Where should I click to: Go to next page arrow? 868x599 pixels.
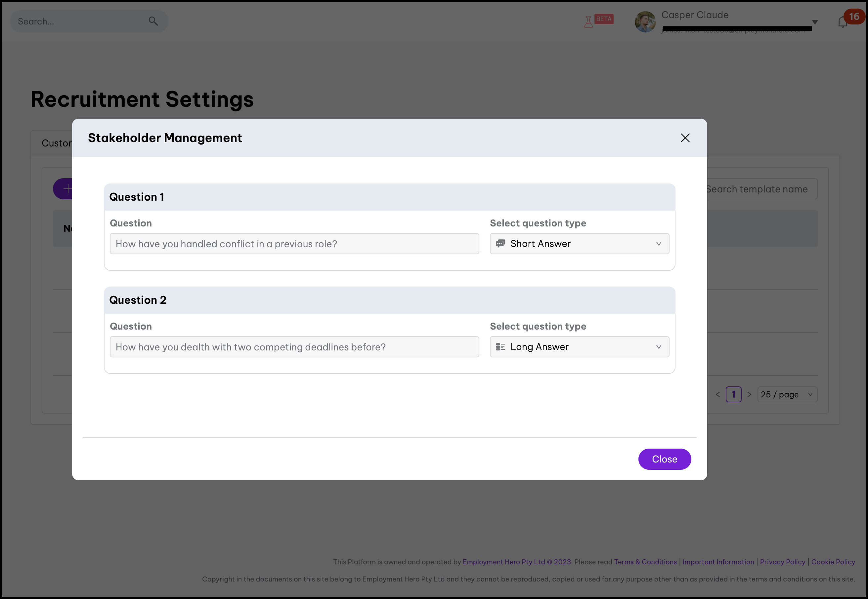coord(749,394)
